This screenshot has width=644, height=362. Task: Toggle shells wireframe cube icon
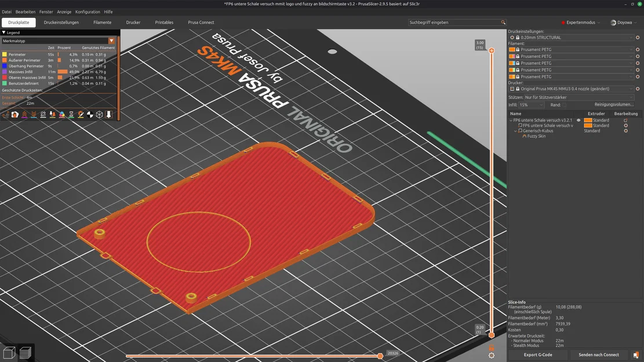point(99,115)
